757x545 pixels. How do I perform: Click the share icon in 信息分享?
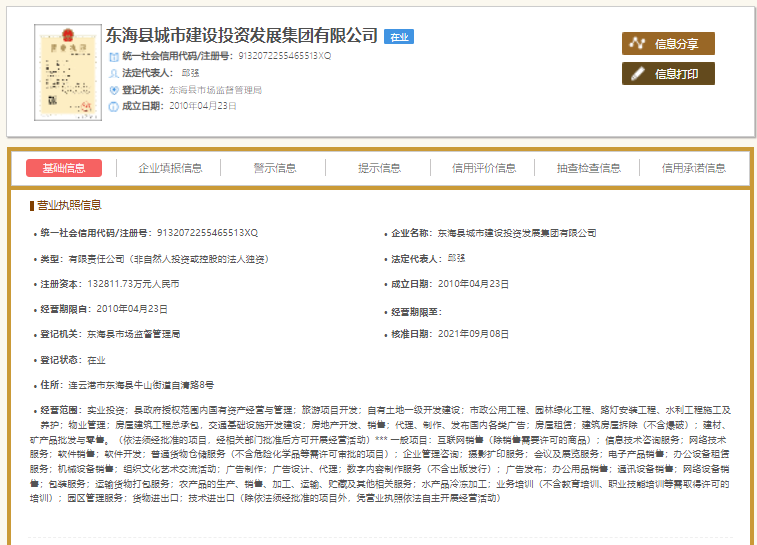point(638,44)
